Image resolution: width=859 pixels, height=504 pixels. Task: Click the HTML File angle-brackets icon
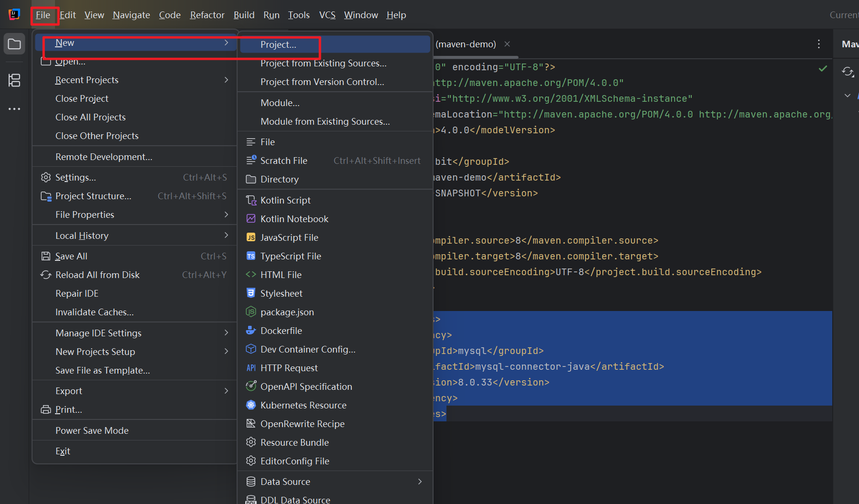[x=251, y=274]
